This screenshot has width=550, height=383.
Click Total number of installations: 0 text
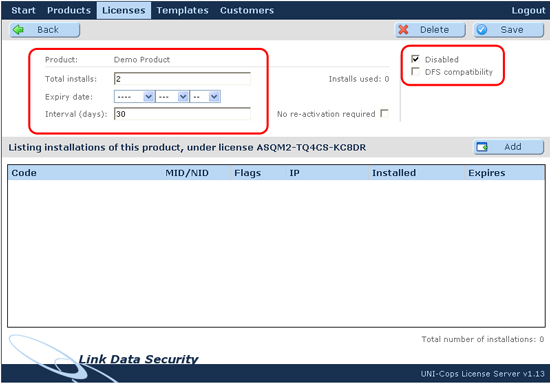pos(483,339)
